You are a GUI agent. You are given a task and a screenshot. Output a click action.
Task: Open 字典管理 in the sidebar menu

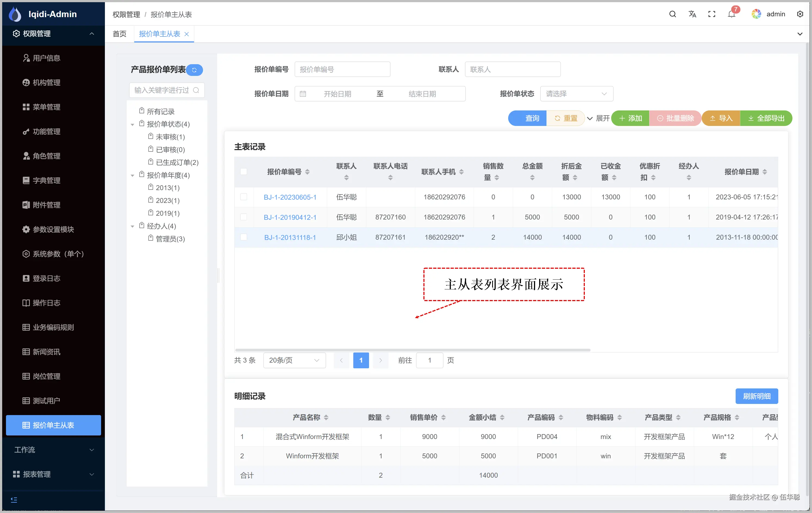pos(46,181)
